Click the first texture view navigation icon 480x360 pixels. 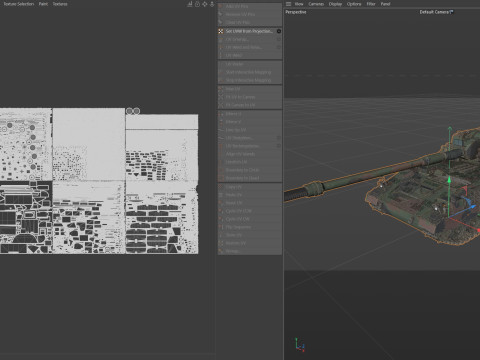(x=190, y=4)
